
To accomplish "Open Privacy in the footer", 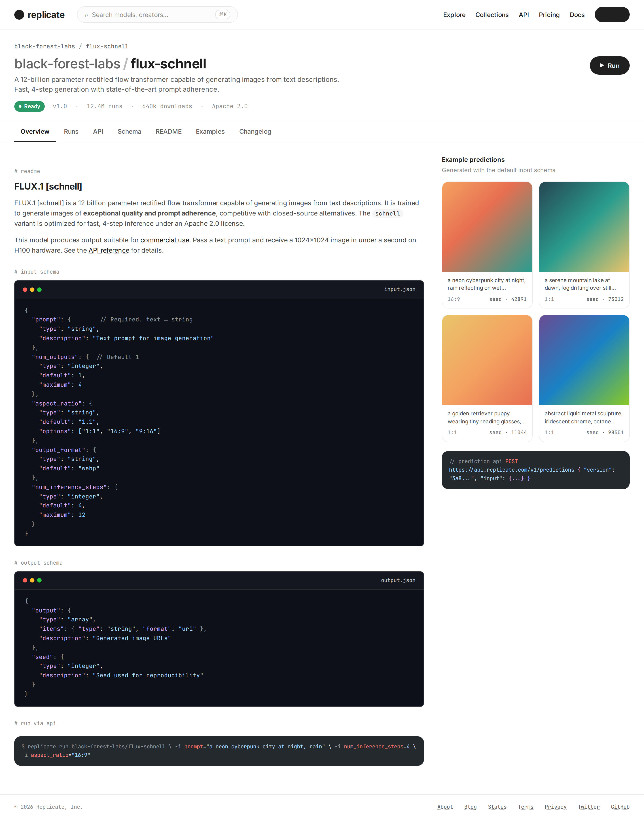I will pyautogui.click(x=555, y=807).
